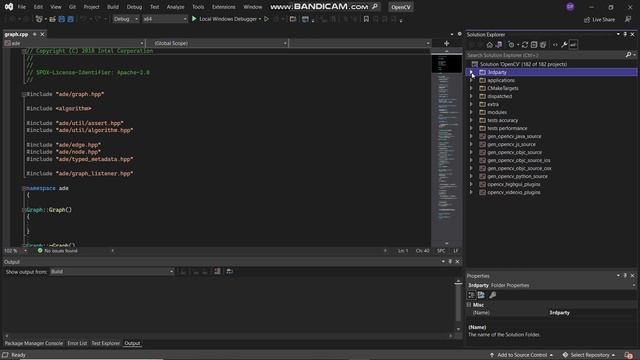Select the CMakeTargets folder
The height and width of the screenshot is (360, 640).
point(502,88)
